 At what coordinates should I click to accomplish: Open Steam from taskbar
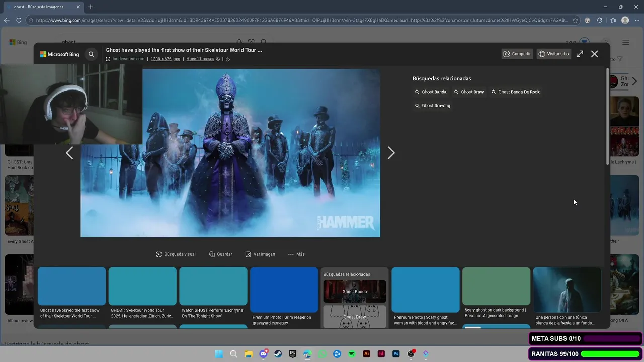click(x=278, y=354)
